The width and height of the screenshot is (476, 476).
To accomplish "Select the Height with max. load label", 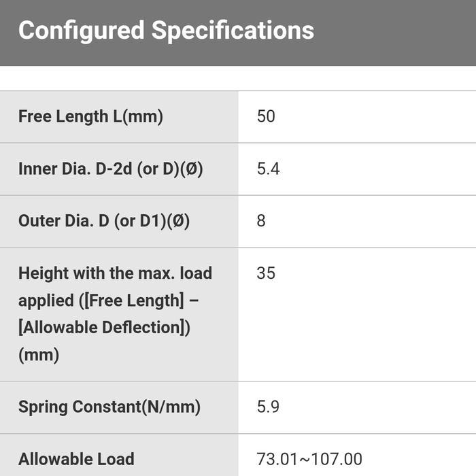I will (x=115, y=273).
